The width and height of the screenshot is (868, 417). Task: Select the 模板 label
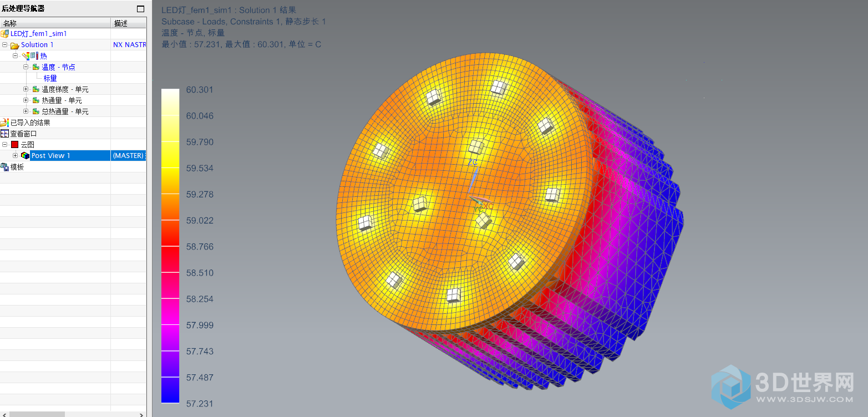click(17, 167)
